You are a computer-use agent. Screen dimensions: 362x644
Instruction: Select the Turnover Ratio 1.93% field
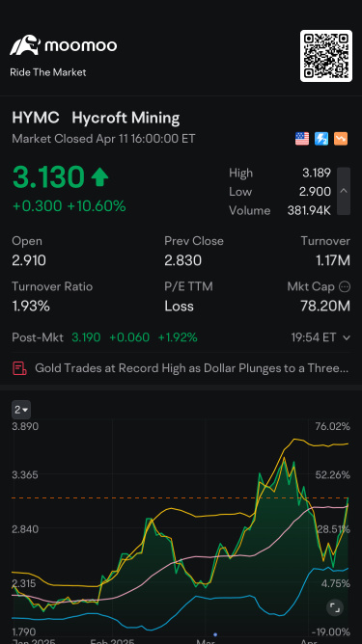pyautogui.click(x=52, y=297)
